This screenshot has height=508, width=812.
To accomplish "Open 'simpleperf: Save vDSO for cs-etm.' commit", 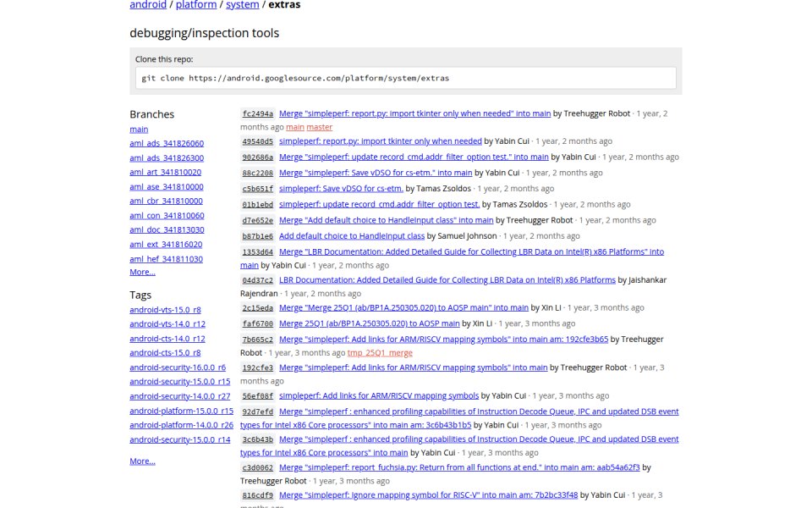I will click(341, 189).
